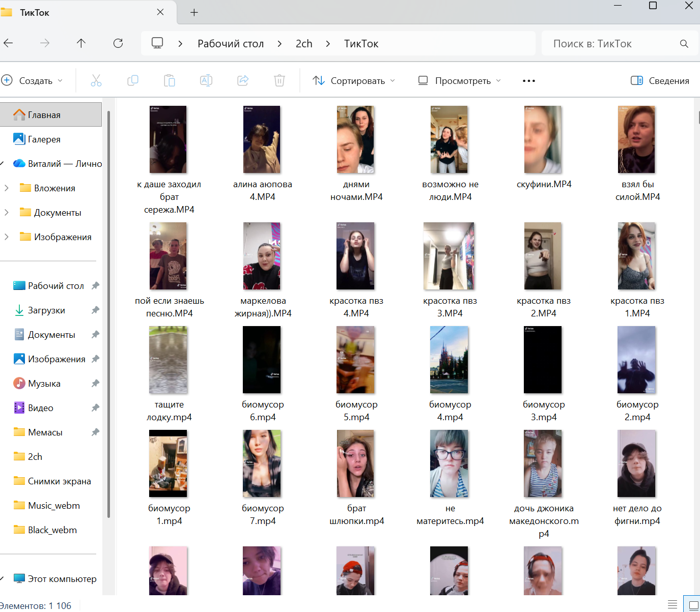Click the Copy icon in toolbar
This screenshot has width=700, height=612.
click(133, 80)
